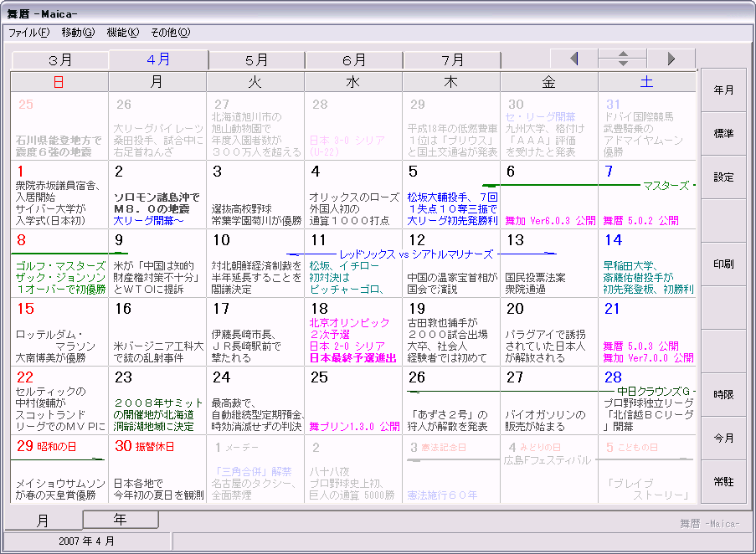The image size is (756, 554).
Task: Click the right arrow to go to next month
Action: click(x=671, y=59)
